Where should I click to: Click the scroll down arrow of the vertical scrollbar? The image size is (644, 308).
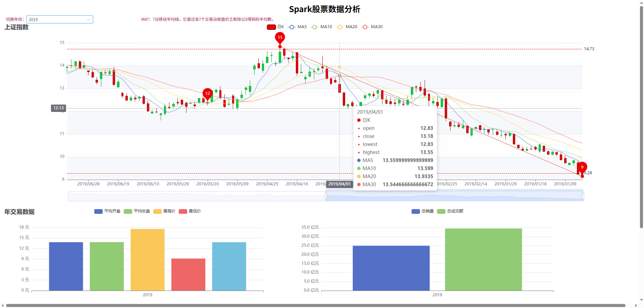pyautogui.click(x=641, y=300)
